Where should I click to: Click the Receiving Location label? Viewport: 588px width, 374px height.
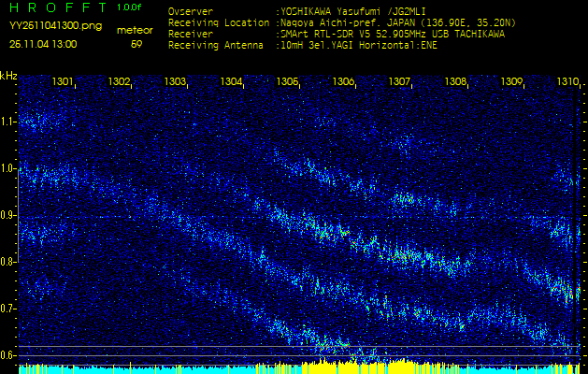click(219, 23)
